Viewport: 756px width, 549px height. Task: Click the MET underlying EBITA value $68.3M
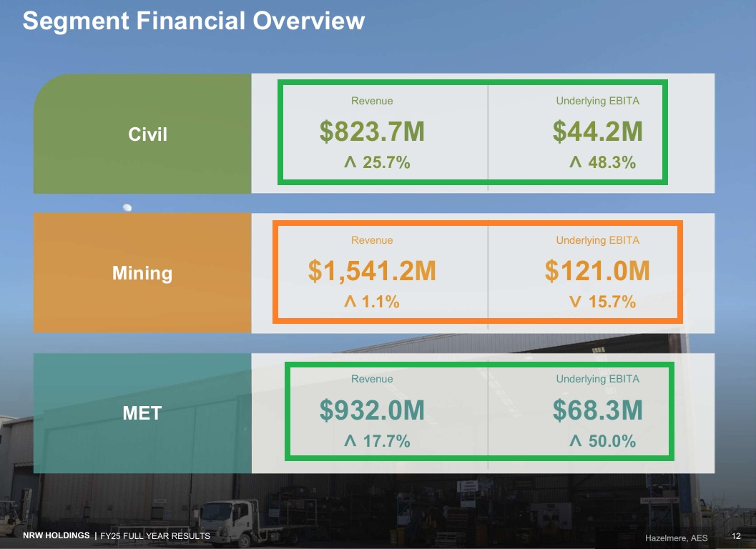point(597,410)
